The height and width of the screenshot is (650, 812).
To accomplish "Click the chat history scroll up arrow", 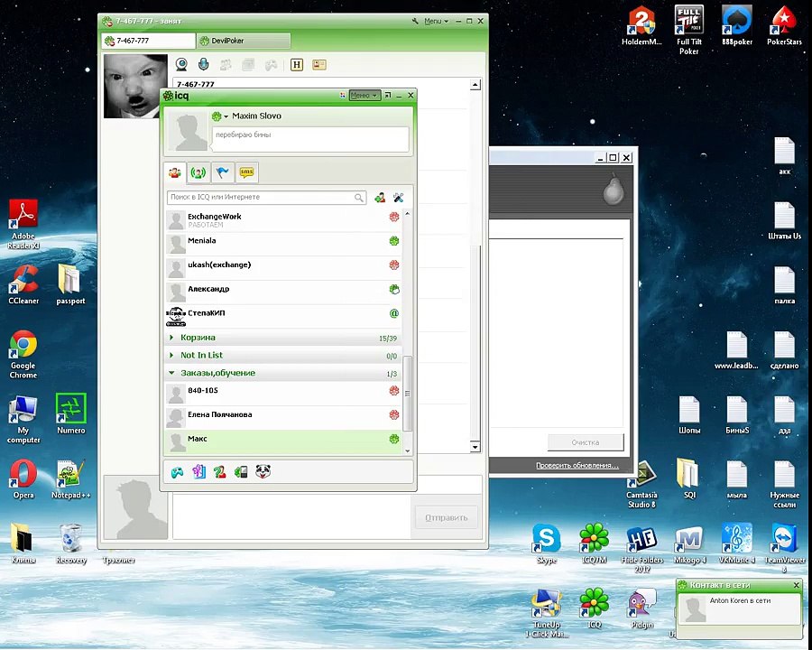I will coord(475,85).
